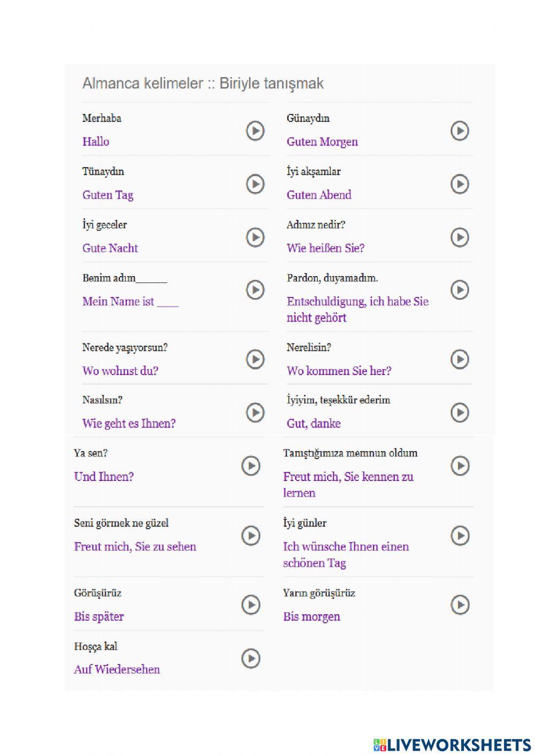Viewport: 535px width, 756px height.
Task: Play the Bis morgen pronunciation
Action: (460, 605)
